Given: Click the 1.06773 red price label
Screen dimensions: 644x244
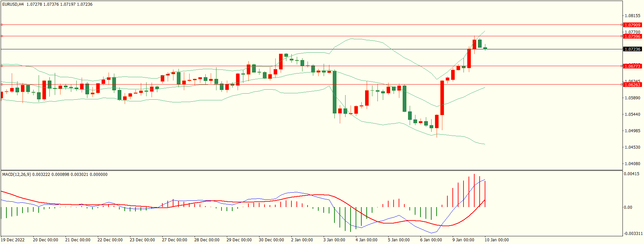Looking at the screenshot, I should [x=632, y=66].
